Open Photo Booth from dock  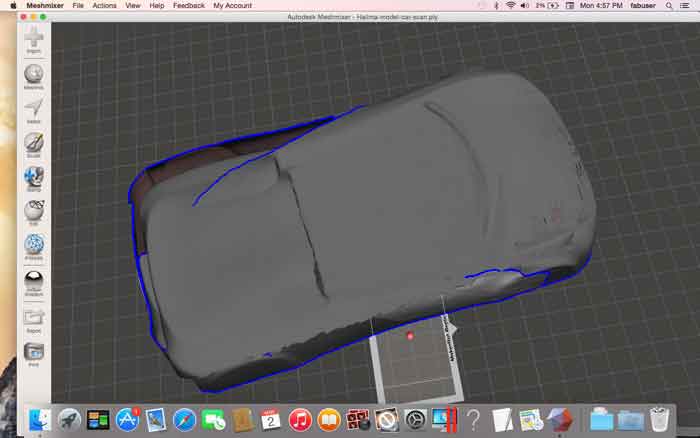(x=358, y=420)
